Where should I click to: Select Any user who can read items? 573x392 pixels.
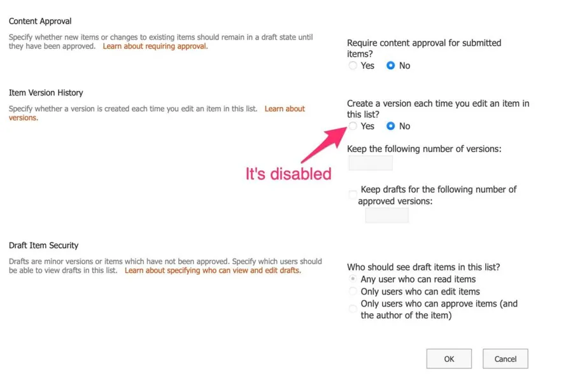pyautogui.click(x=353, y=279)
